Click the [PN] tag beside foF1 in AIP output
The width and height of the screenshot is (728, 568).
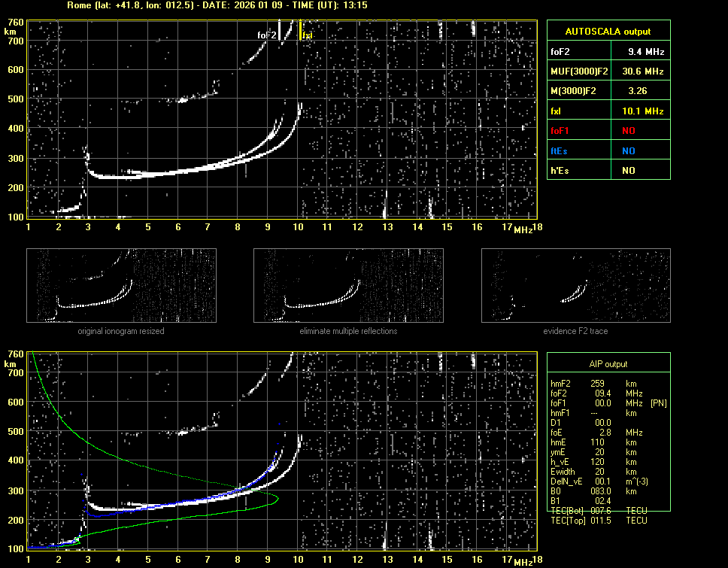(659, 403)
